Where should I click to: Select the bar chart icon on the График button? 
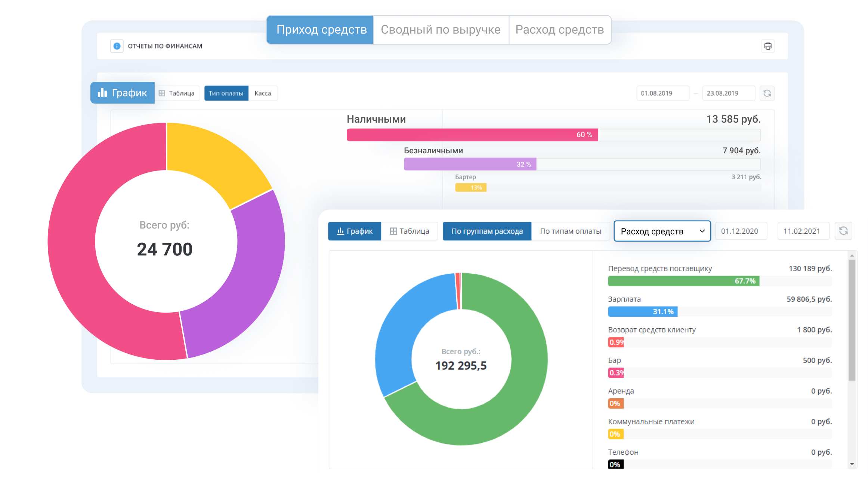[x=102, y=92]
